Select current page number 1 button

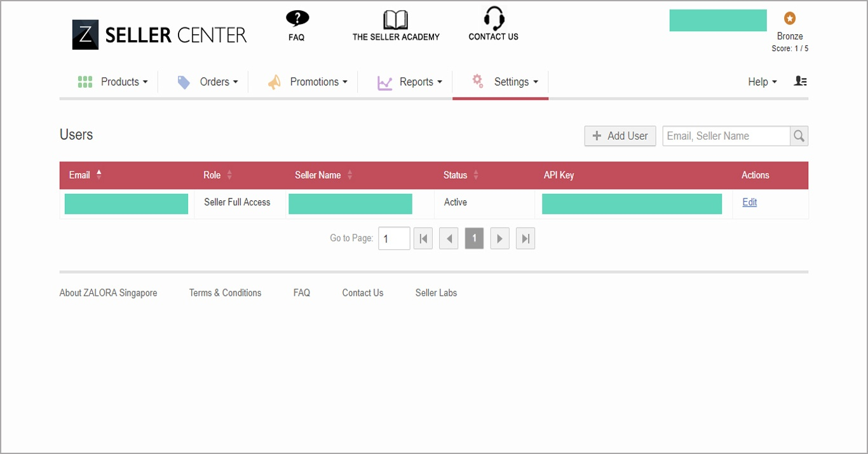click(474, 238)
